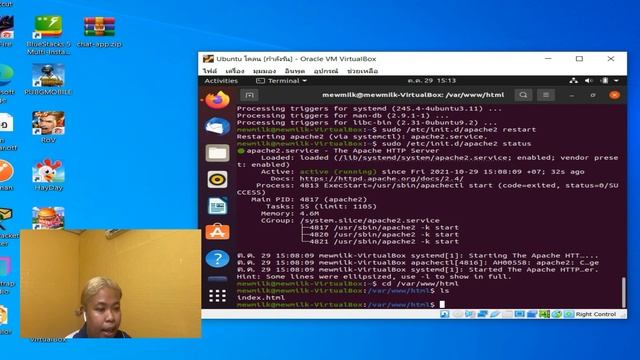Select the BlueStacks 5 Multi-Instance desktop icon

48,35
